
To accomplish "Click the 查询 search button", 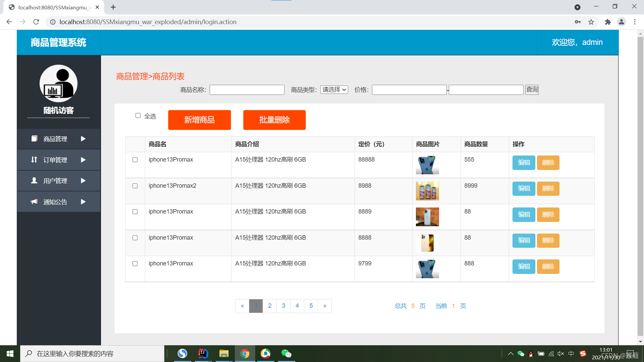I will (x=532, y=89).
